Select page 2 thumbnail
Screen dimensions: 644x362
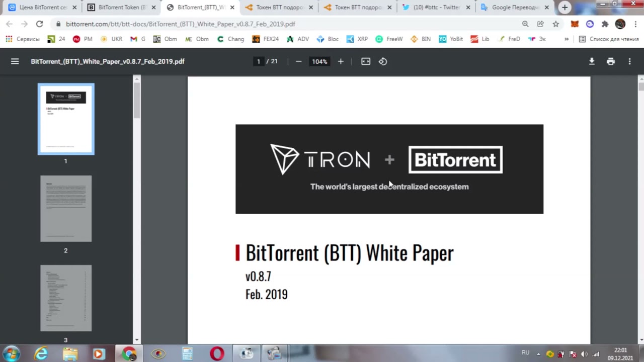point(66,209)
